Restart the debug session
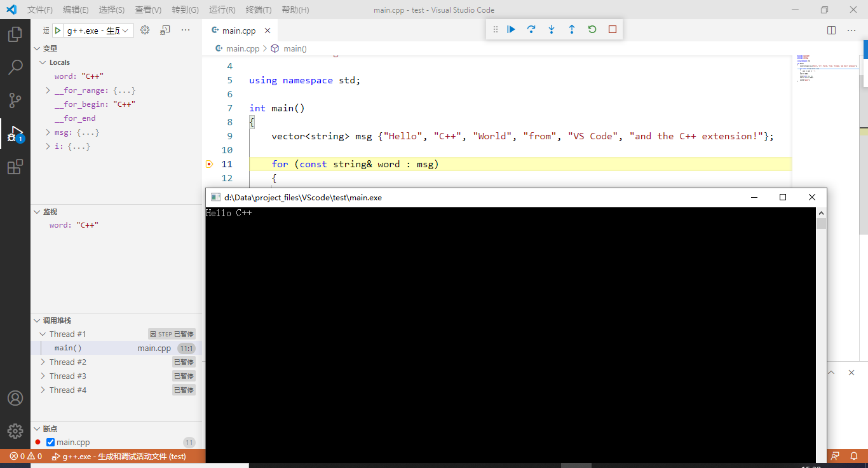868x468 pixels. click(x=592, y=29)
